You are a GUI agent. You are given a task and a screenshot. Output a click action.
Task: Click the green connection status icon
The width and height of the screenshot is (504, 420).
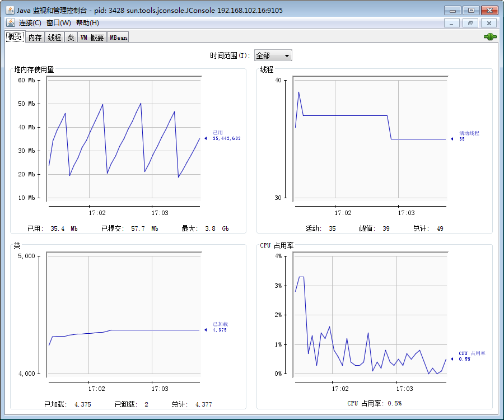pyautogui.click(x=490, y=37)
